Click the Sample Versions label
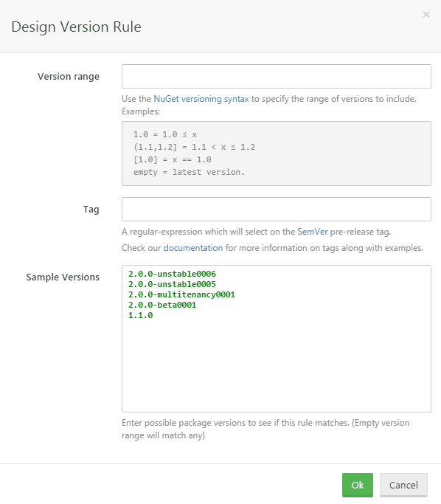Screen dimensions: 441x504 tap(63, 277)
